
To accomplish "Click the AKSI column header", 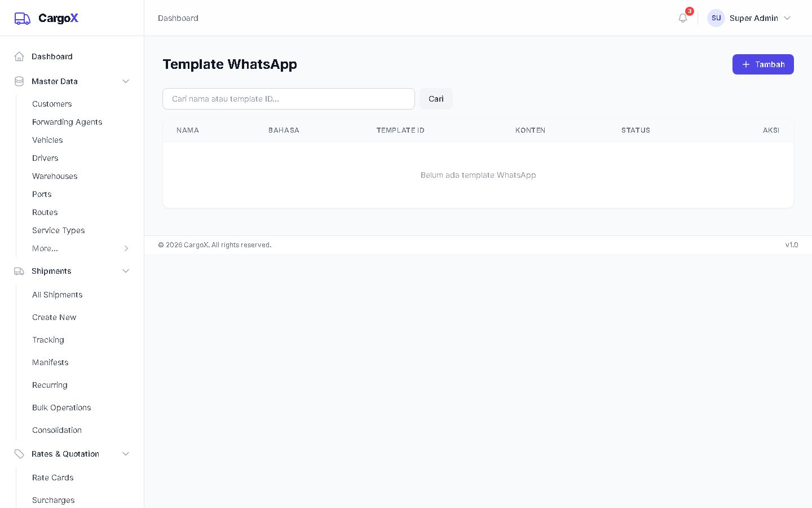I will (x=771, y=130).
